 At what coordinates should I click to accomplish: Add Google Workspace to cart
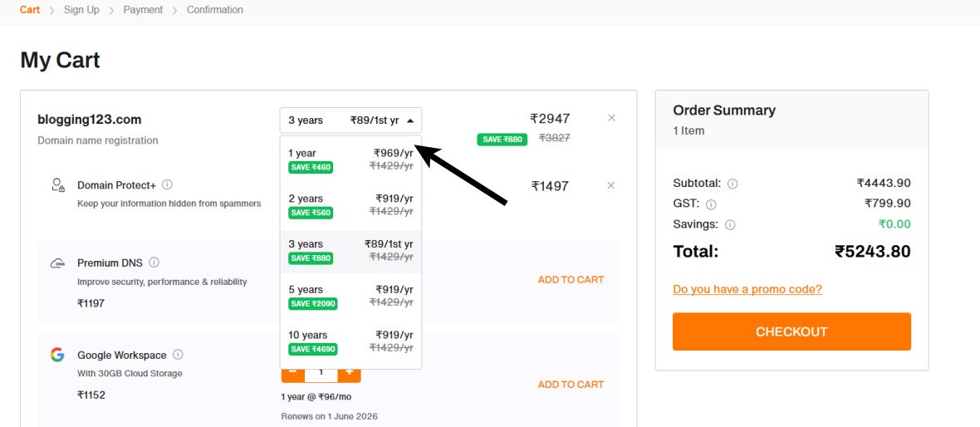(571, 385)
